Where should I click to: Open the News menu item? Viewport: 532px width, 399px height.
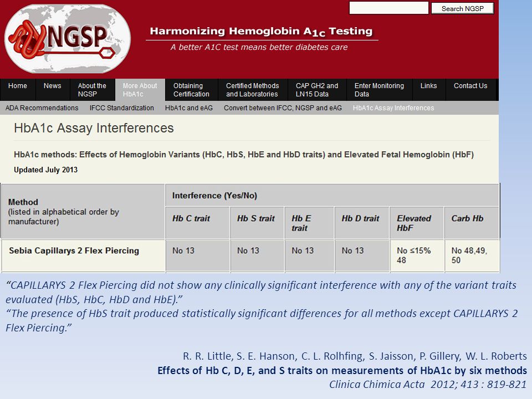[52, 90]
